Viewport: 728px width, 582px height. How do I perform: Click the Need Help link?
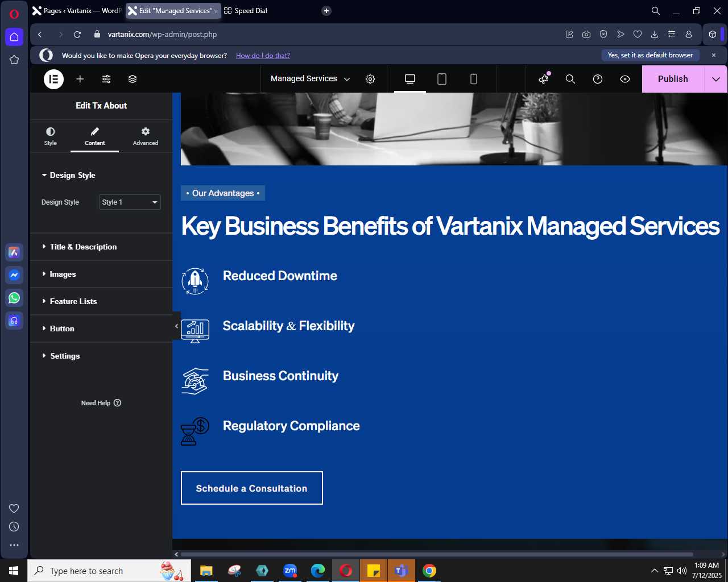[x=101, y=403]
